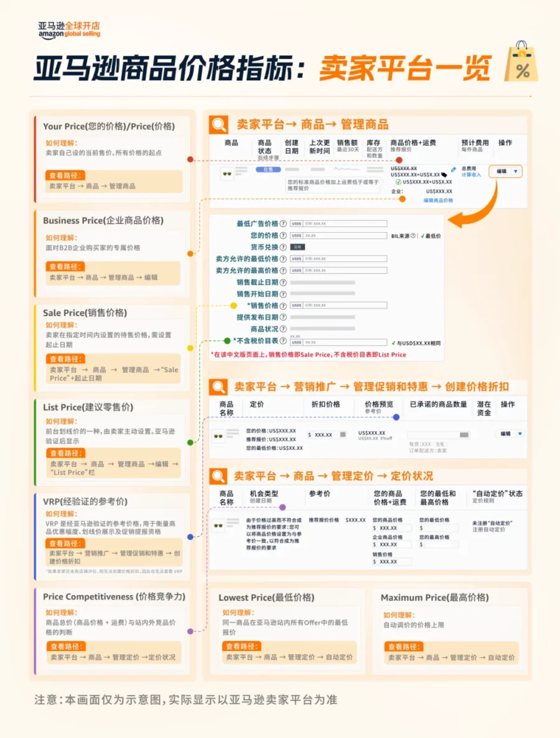This screenshot has width=560, height=738.
Task: Click the 机会类型 column header
Action: 264,493
